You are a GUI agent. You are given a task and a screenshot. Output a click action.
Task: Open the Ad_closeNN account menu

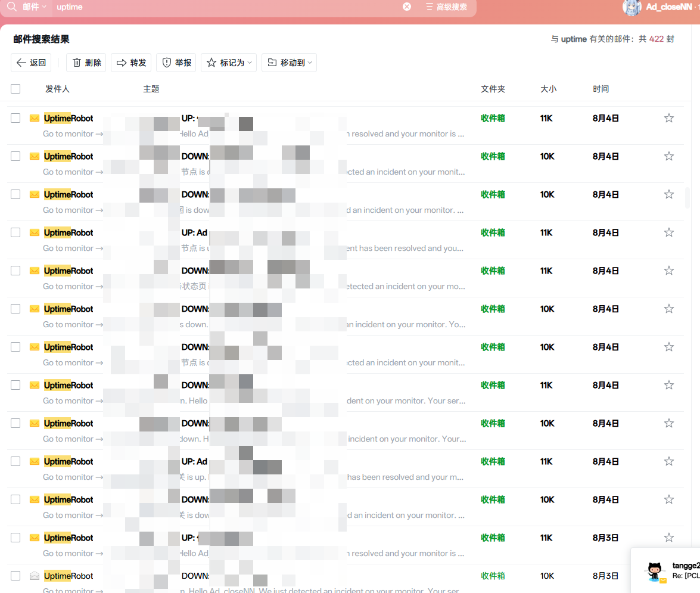667,8
